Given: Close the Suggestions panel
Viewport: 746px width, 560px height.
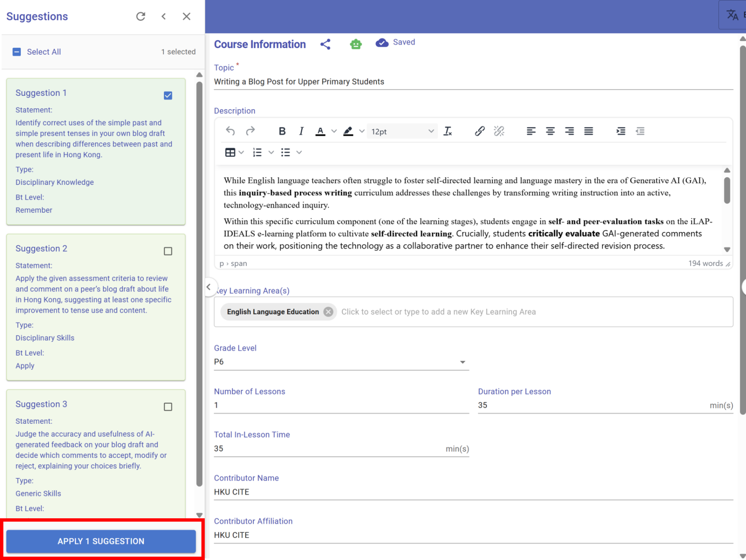Looking at the screenshot, I should coord(186,16).
